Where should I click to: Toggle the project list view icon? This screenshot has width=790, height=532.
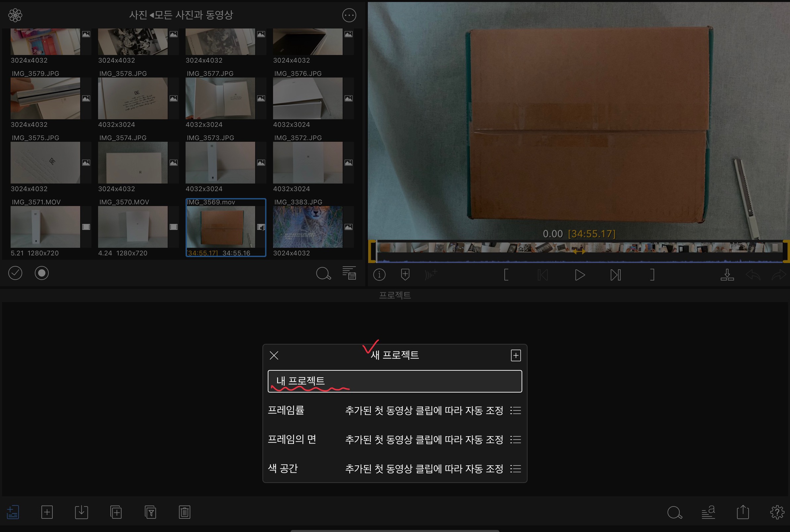(x=13, y=512)
